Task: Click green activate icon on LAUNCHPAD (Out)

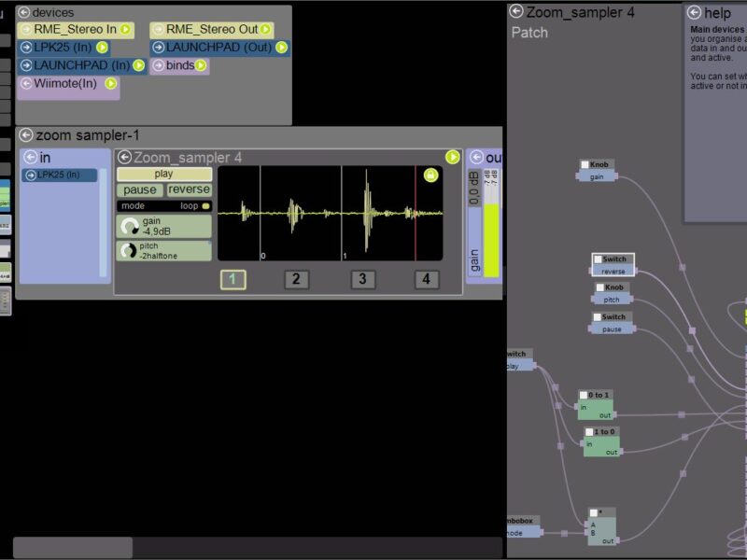Action: (x=281, y=48)
